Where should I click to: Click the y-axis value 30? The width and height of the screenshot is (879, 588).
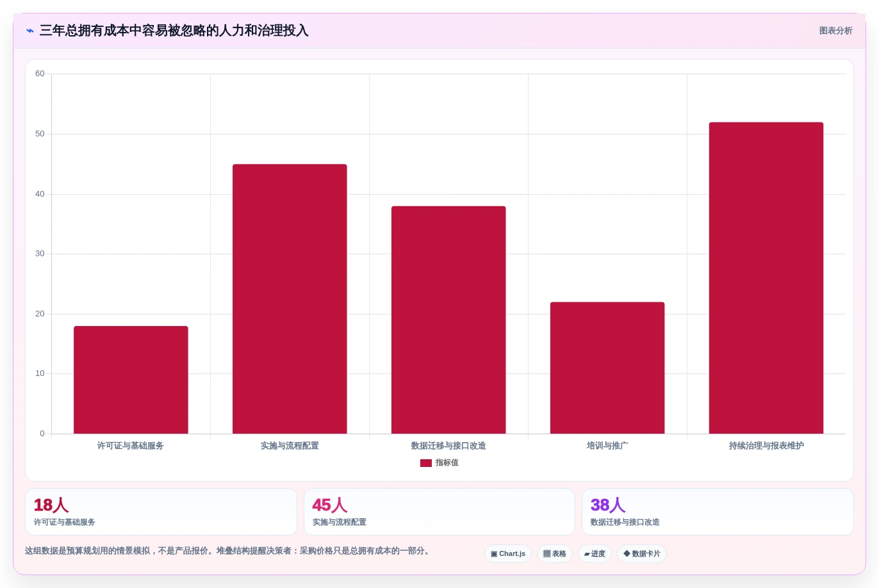pos(40,254)
